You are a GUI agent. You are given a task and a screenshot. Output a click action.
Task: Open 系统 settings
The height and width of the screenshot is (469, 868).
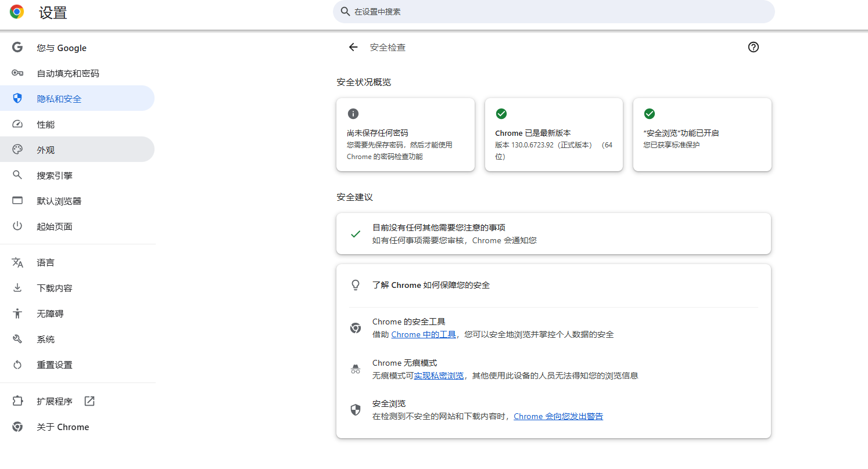point(77,339)
